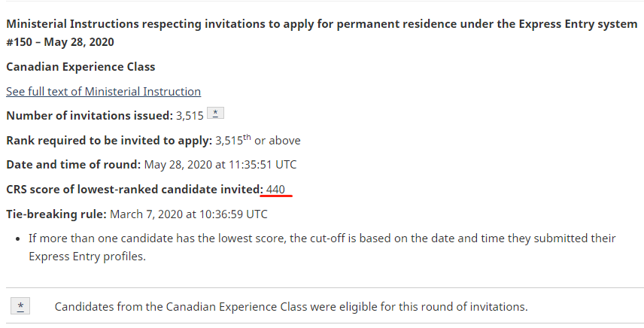The height and width of the screenshot is (328, 644).
Task: Click the '3,515th or above' rank value
Action: pyautogui.click(x=258, y=141)
